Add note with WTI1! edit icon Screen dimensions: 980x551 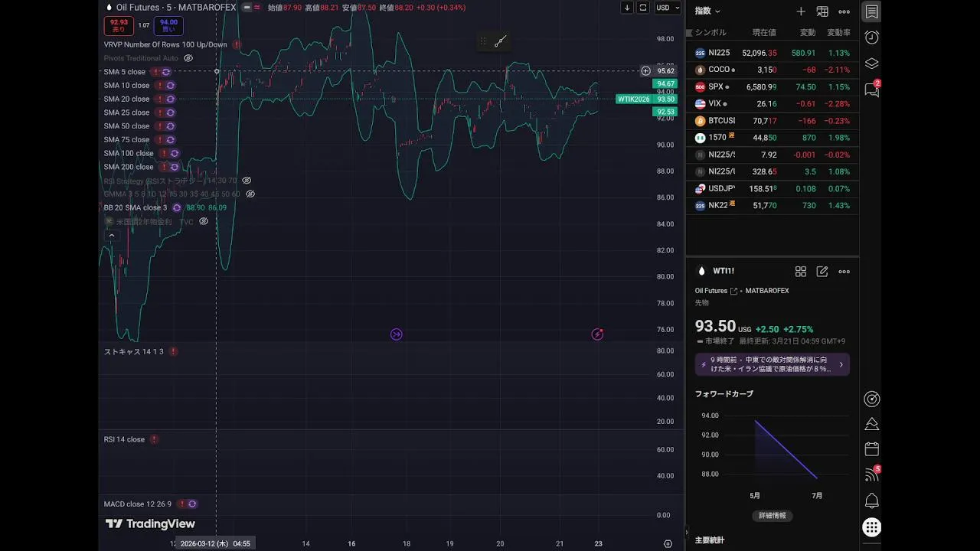(x=822, y=272)
